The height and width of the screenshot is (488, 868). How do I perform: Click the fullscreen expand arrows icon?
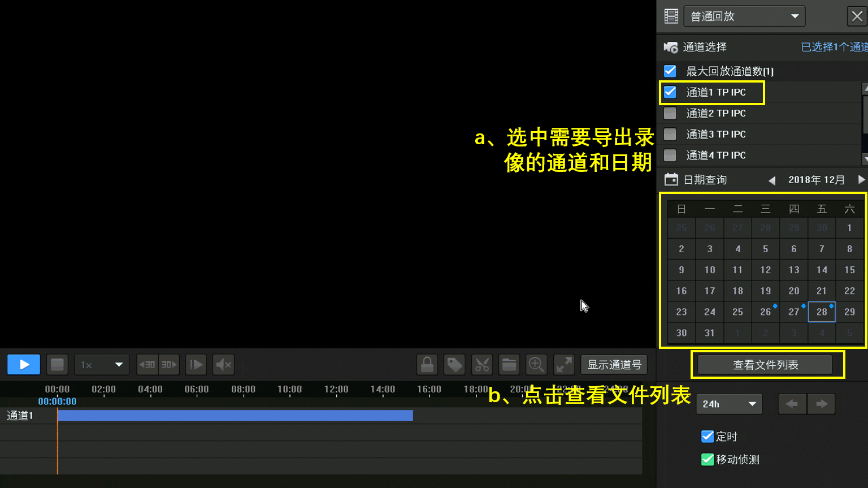coord(564,365)
